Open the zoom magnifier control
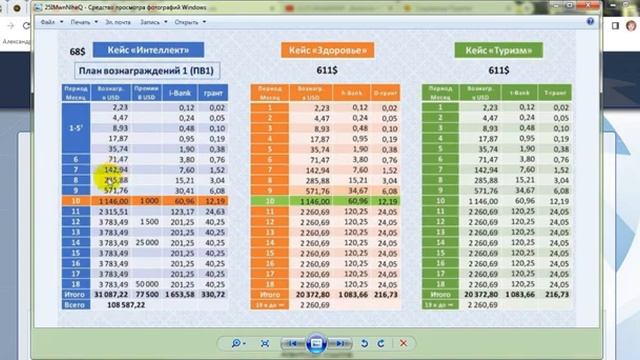 pyautogui.click(x=238, y=343)
